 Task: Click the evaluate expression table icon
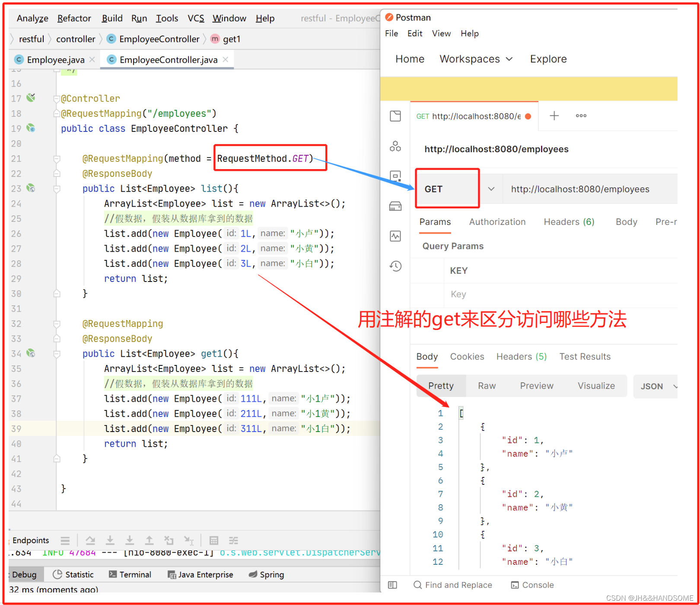click(214, 541)
